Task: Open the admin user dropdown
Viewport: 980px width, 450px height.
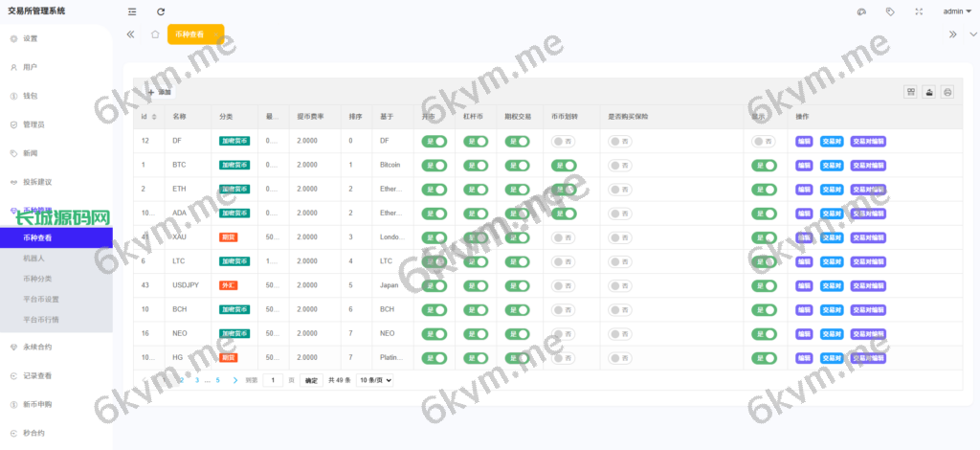Action: pos(957,11)
